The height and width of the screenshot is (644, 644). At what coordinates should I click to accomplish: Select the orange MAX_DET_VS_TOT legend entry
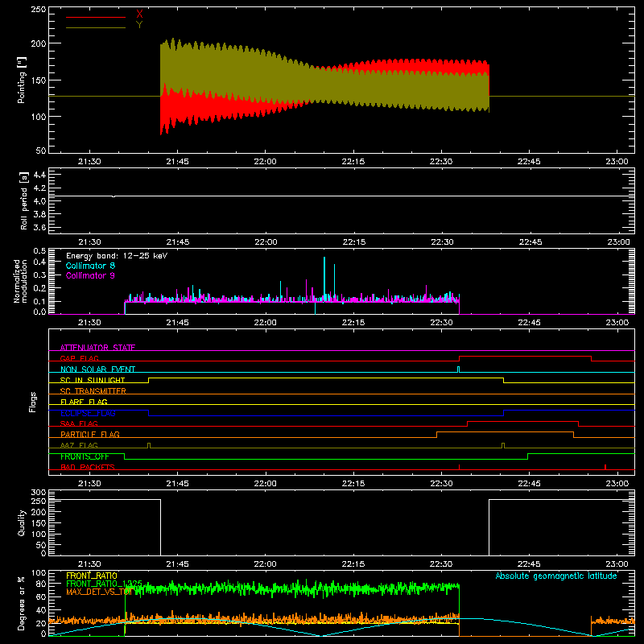98,592
